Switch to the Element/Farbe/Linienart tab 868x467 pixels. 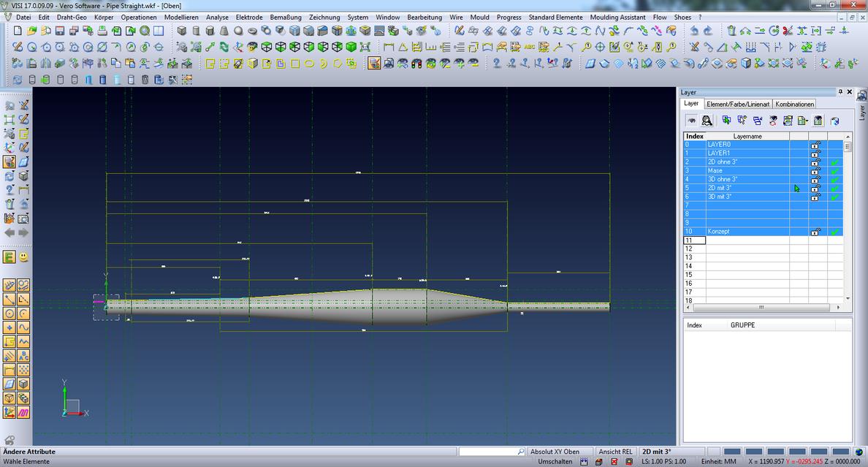tap(737, 105)
